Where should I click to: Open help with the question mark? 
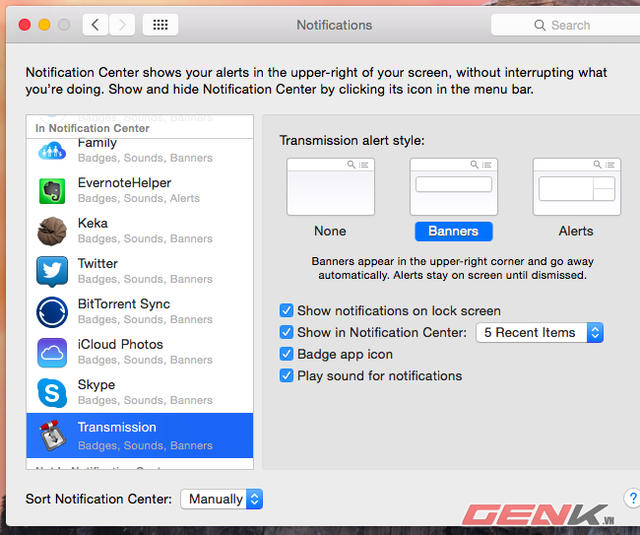pos(632,498)
